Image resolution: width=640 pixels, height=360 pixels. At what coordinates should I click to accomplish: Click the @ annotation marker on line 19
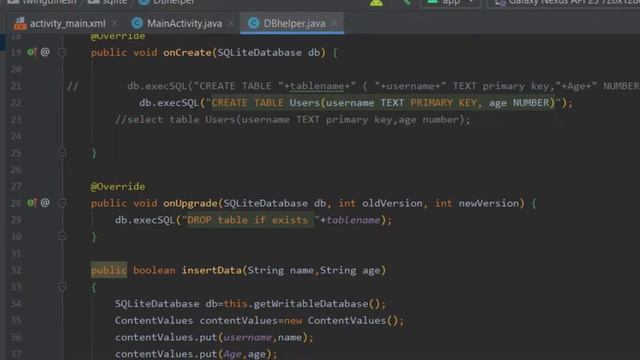click(x=45, y=52)
